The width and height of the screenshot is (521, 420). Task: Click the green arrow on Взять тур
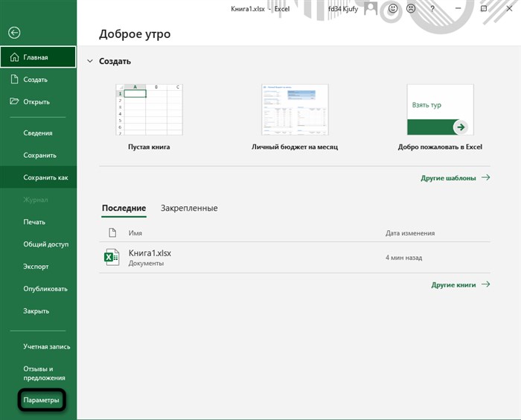pos(461,127)
